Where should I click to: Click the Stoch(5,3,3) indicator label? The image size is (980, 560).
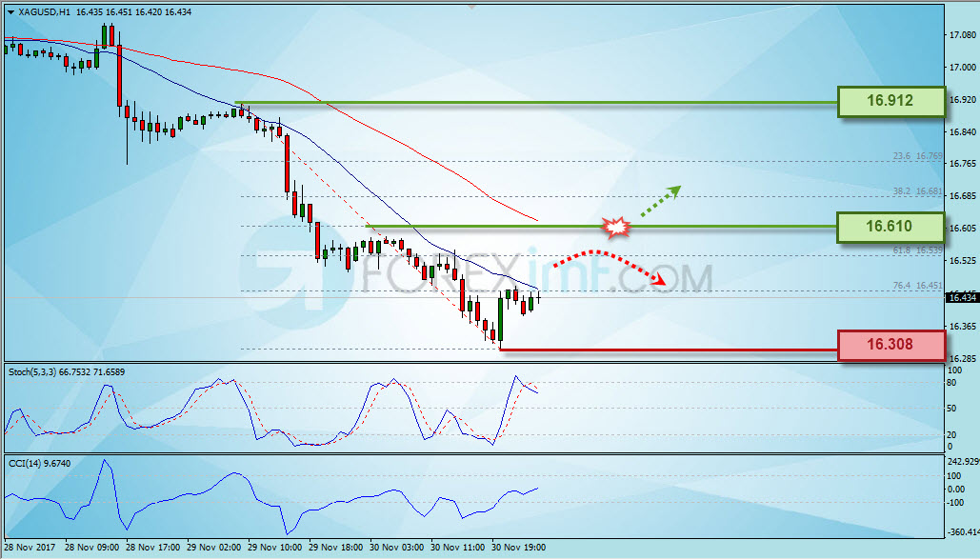32,371
